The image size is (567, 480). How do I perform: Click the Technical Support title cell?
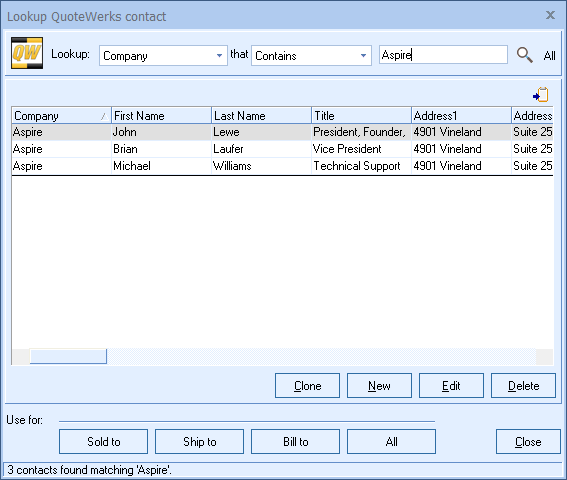361,166
